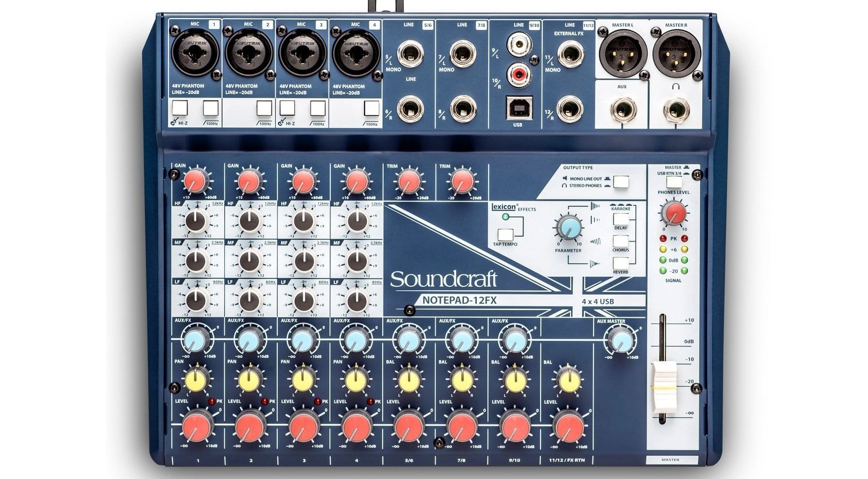This screenshot has width=868, height=479.
Task: Toggle the HI-Z button on channel 1
Action: click(179, 108)
